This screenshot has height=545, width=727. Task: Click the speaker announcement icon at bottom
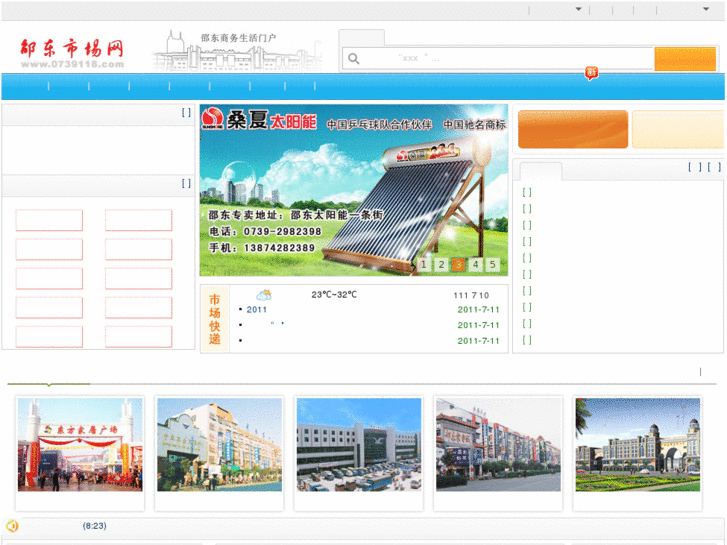(12, 526)
